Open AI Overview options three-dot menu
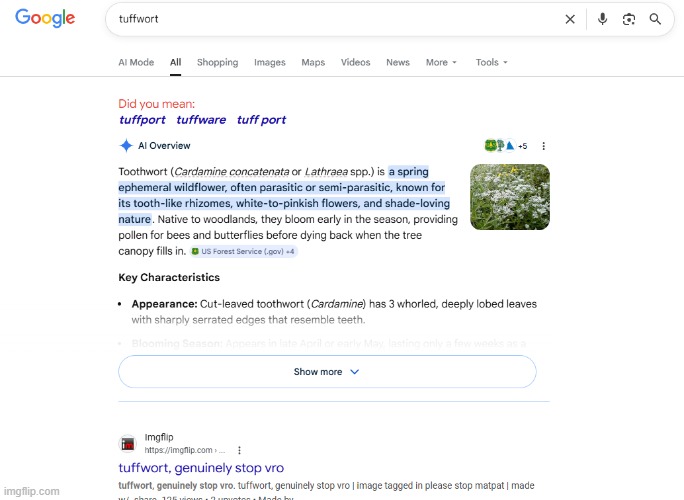Viewport: 684px width, 500px height. 543,146
